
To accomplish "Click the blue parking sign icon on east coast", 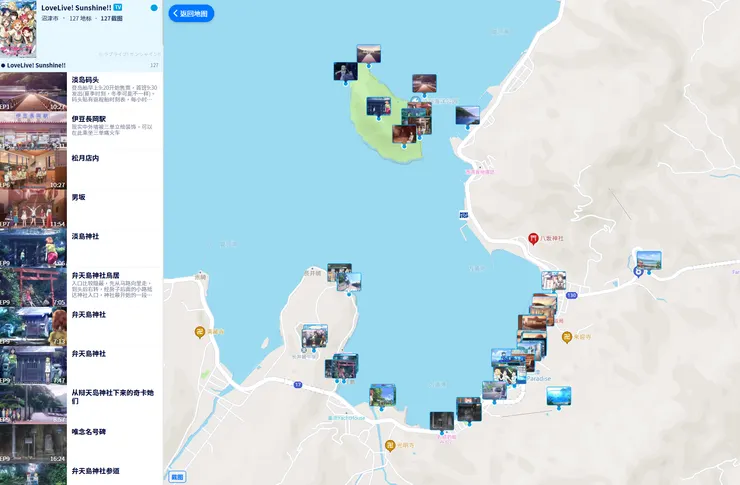I will [x=464, y=215].
